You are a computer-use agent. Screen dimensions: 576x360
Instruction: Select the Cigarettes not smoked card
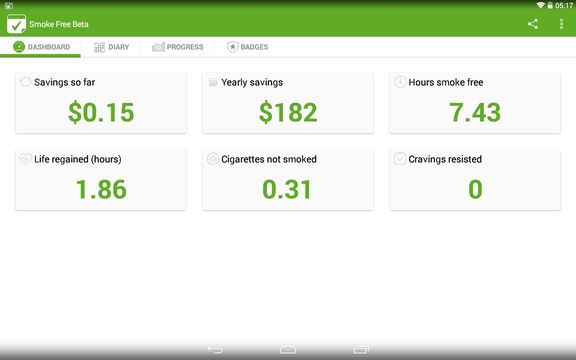[x=288, y=180]
